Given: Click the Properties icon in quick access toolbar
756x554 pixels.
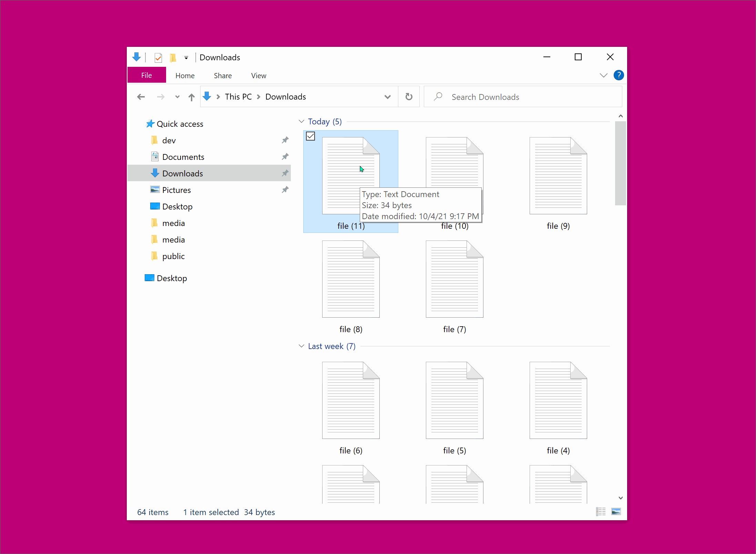Looking at the screenshot, I should point(158,58).
